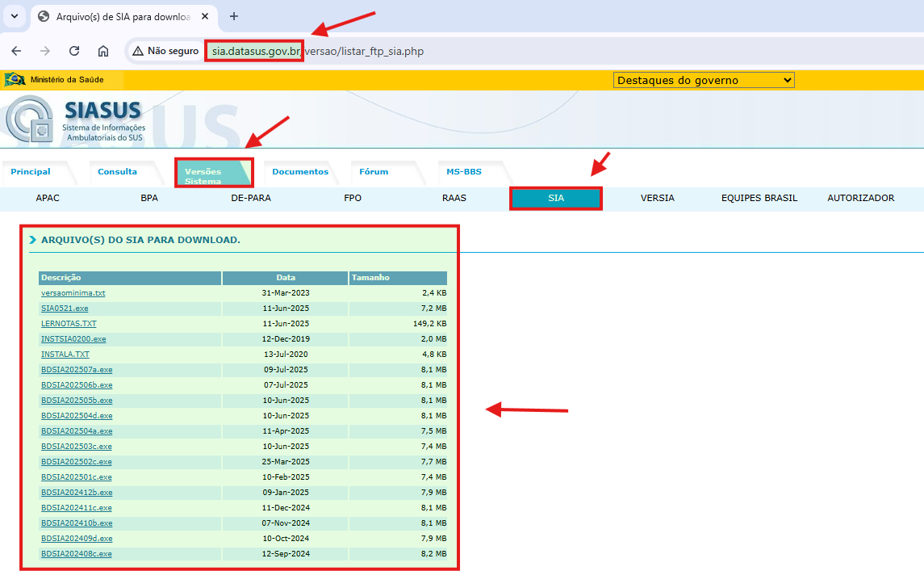Download BDSIA202507a.exe file

(77, 370)
